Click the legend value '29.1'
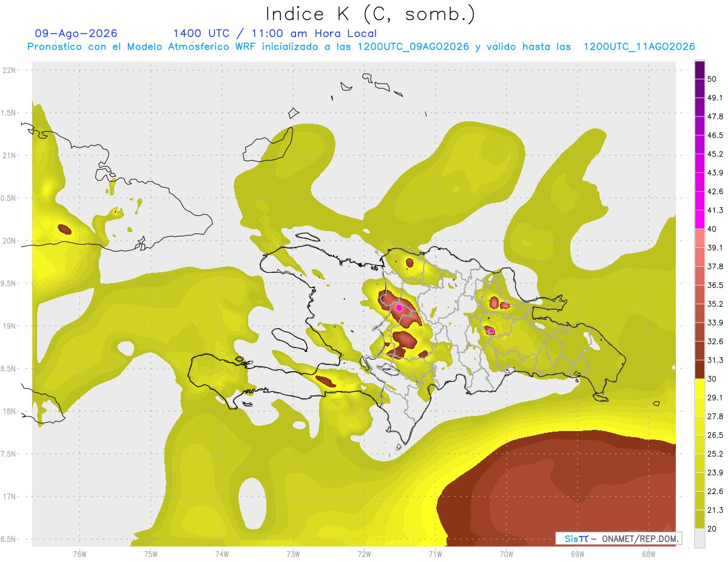This screenshot has width=728, height=562. tap(715, 397)
